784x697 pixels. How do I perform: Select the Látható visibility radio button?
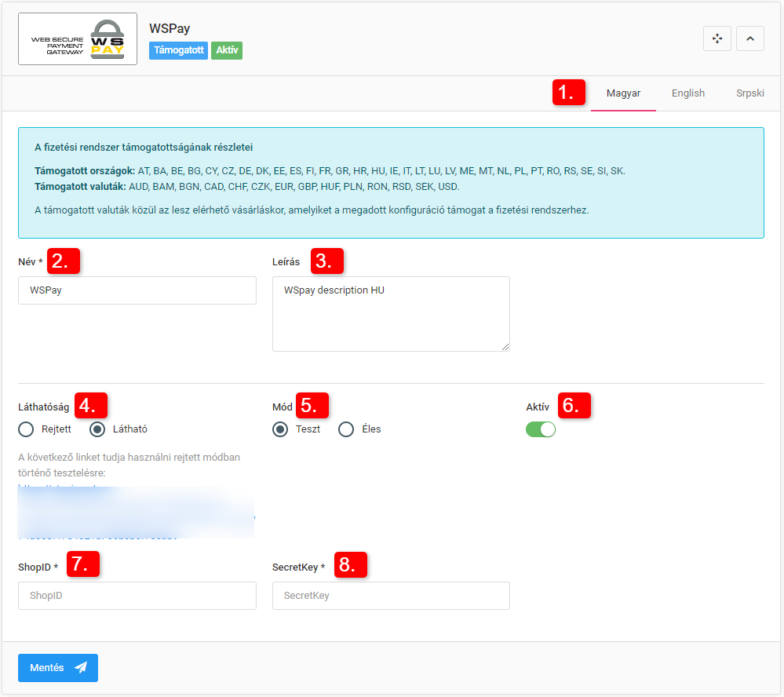click(x=98, y=429)
